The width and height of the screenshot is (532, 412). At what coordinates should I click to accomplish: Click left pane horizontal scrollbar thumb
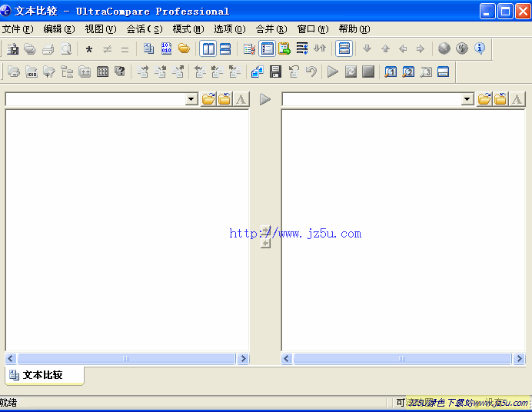tap(126, 358)
